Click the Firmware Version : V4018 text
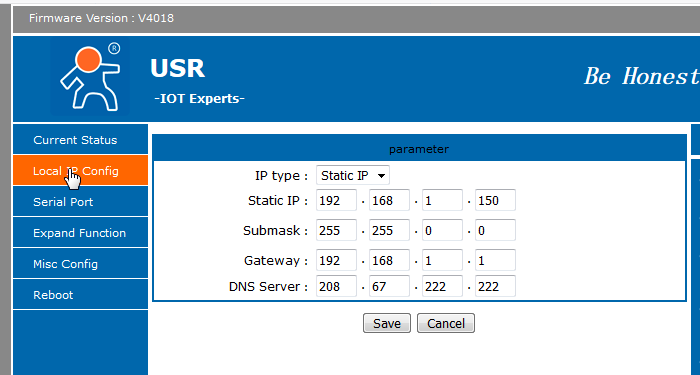This screenshot has height=375, width=700. (101, 18)
